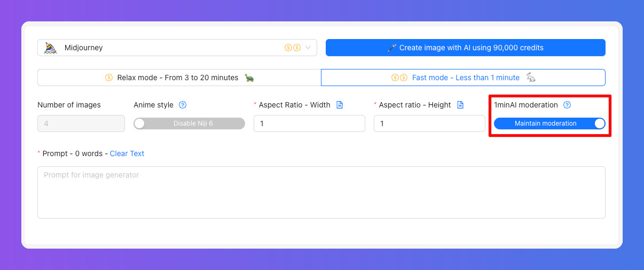The width and height of the screenshot is (644, 270).
Task: Select Relax mode tab
Action: (179, 78)
